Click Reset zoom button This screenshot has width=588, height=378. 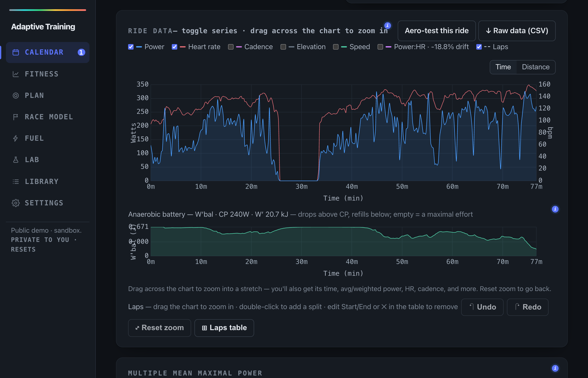(160, 328)
